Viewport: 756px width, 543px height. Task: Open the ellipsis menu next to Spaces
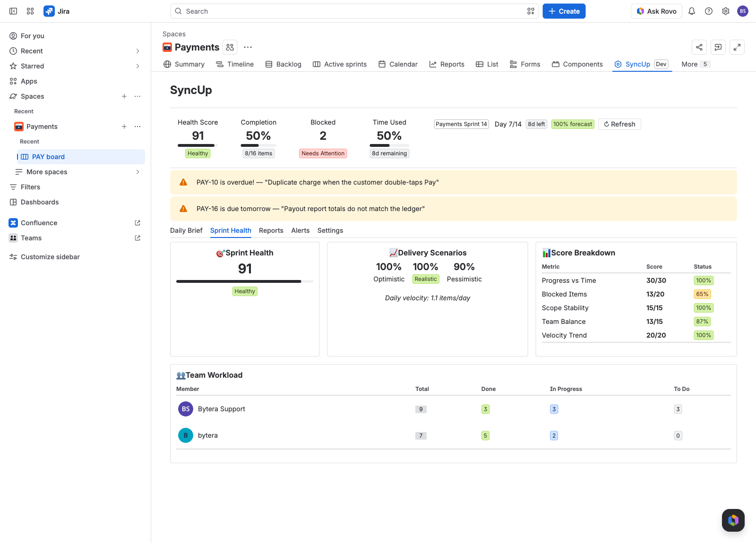click(137, 96)
